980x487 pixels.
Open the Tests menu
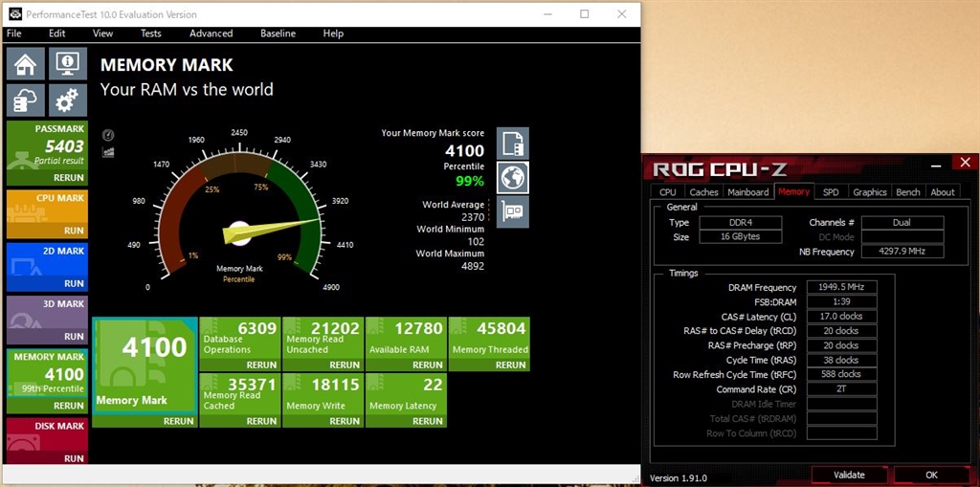click(150, 33)
